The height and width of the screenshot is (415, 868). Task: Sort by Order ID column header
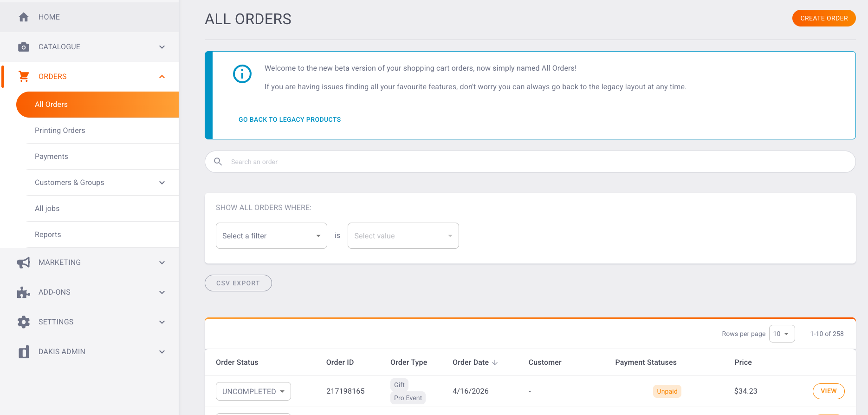point(340,362)
